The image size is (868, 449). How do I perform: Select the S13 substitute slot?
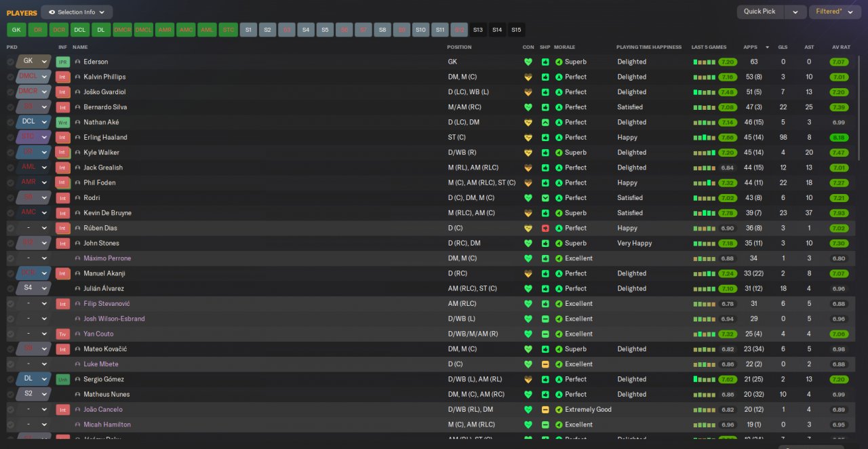[x=478, y=30]
